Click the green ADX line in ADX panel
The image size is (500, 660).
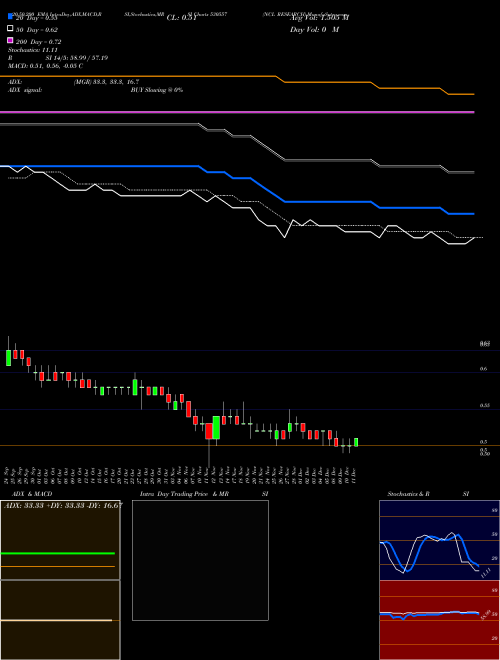pos(58,554)
